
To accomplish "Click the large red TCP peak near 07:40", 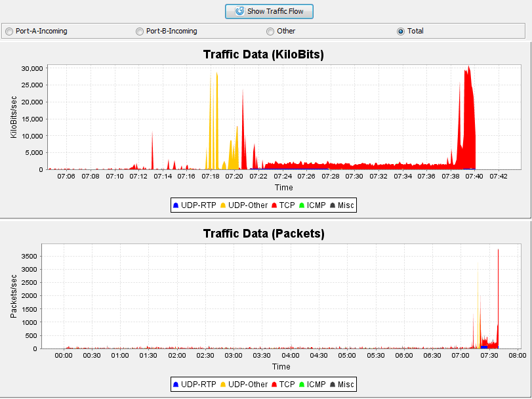I will click(x=468, y=119).
